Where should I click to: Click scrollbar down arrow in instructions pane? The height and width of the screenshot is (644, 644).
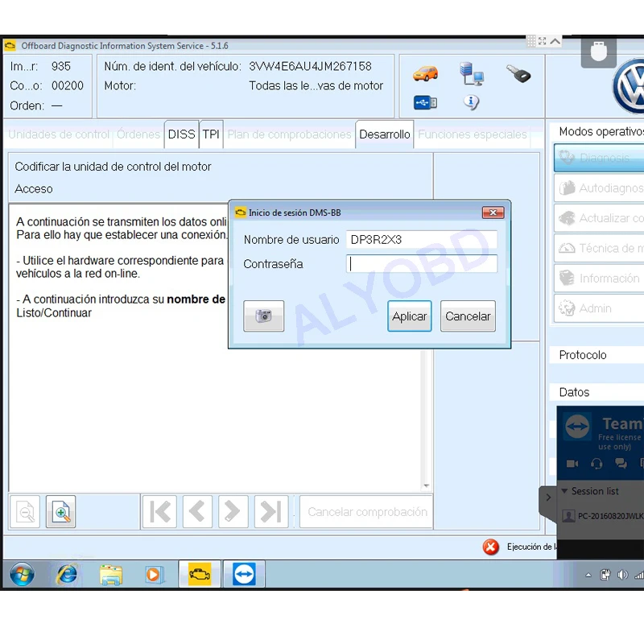pos(427,486)
